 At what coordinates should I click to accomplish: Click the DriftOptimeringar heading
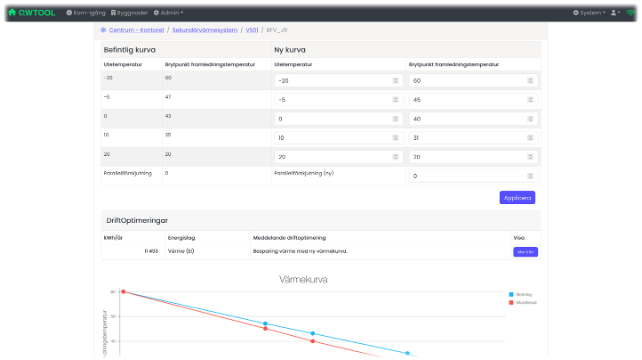click(137, 220)
